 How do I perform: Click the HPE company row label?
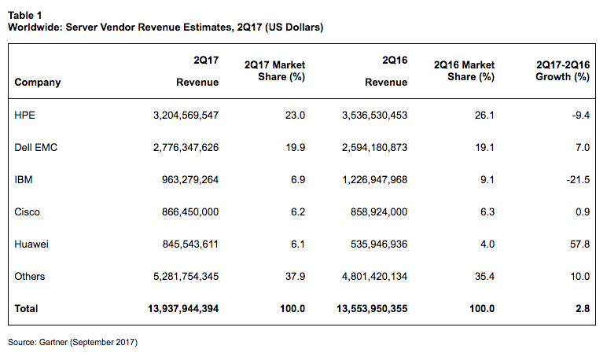25,115
